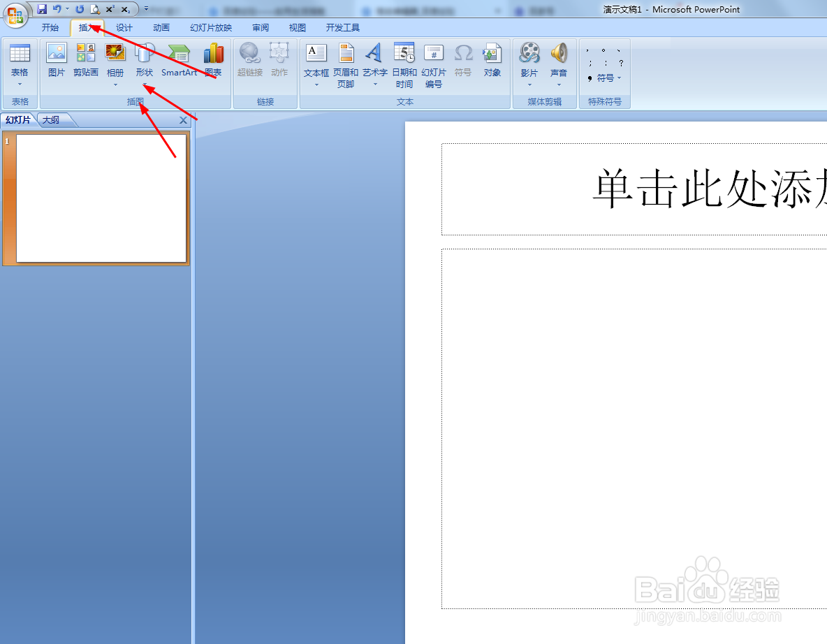The height and width of the screenshot is (644, 827).
Task: Click the 相册 photo album icon
Action: pos(115,53)
